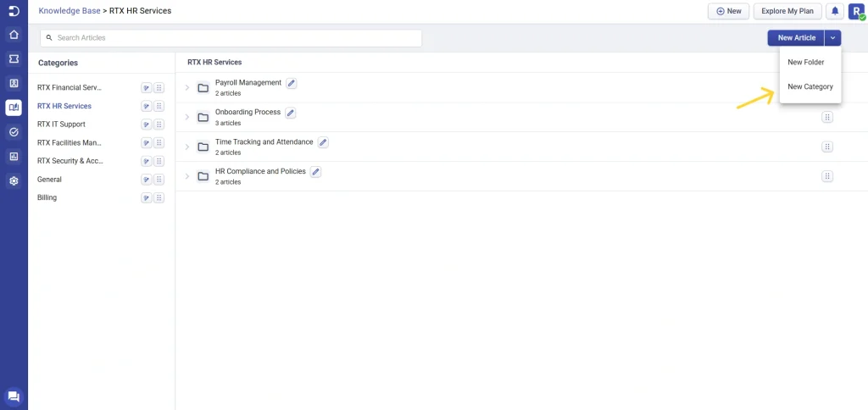Expand the Time Tracking and Attendance folder

[187, 147]
